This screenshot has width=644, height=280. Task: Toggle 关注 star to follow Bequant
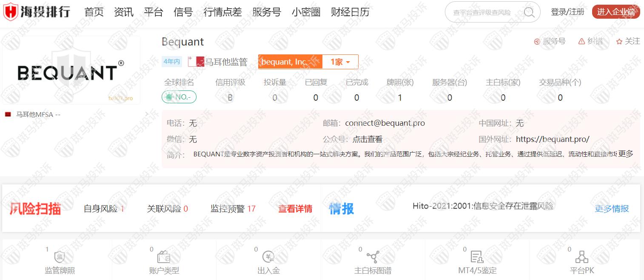(628, 41)
